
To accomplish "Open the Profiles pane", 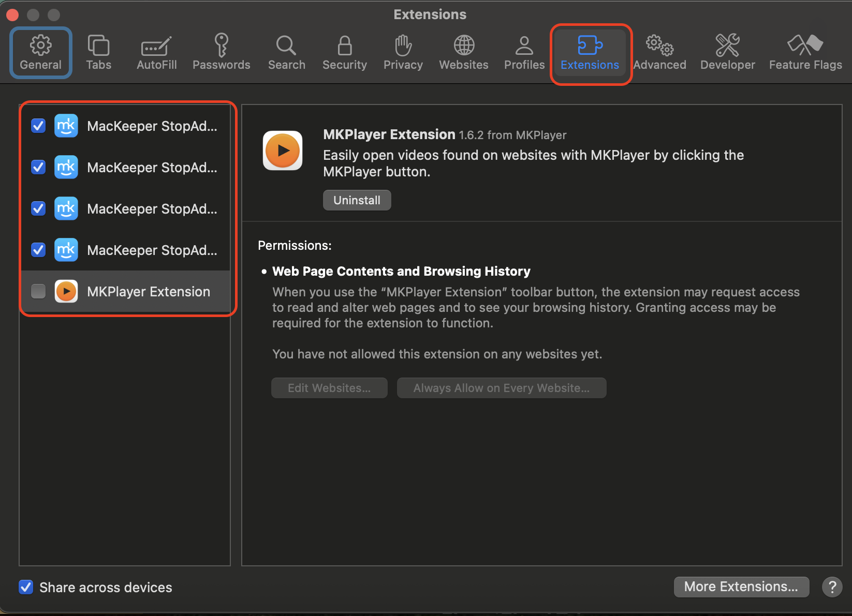I will [x=524, y=52].
